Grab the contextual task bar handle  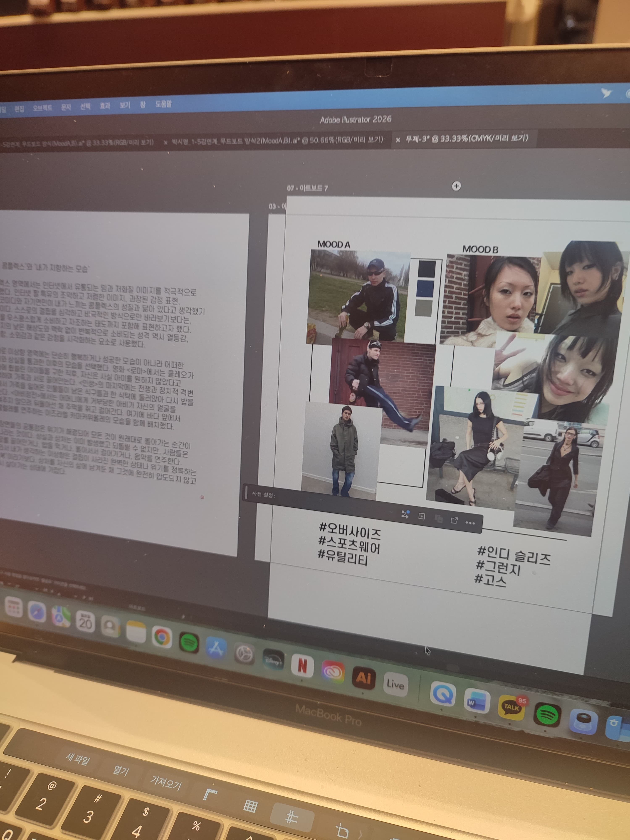[246, 492]
